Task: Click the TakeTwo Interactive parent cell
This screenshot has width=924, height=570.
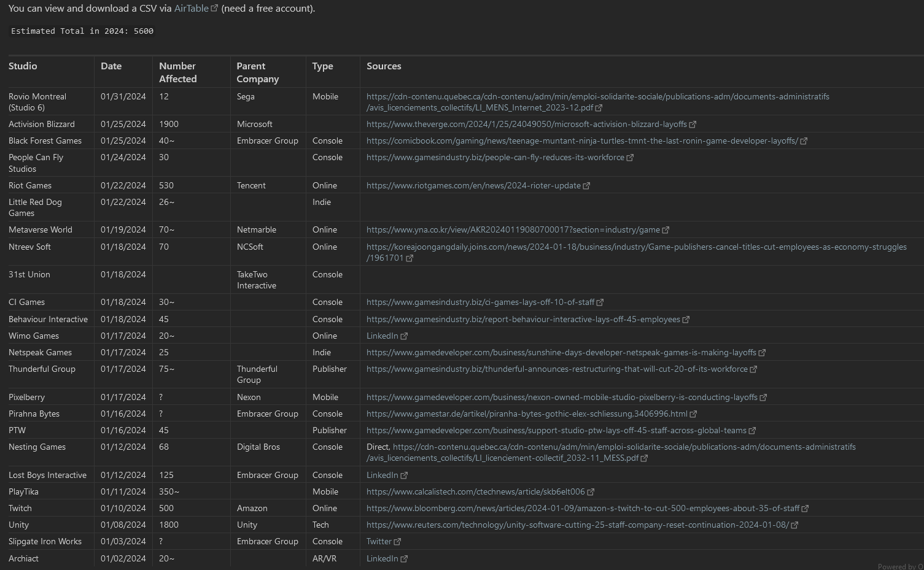Action: (x=257, y=280)
